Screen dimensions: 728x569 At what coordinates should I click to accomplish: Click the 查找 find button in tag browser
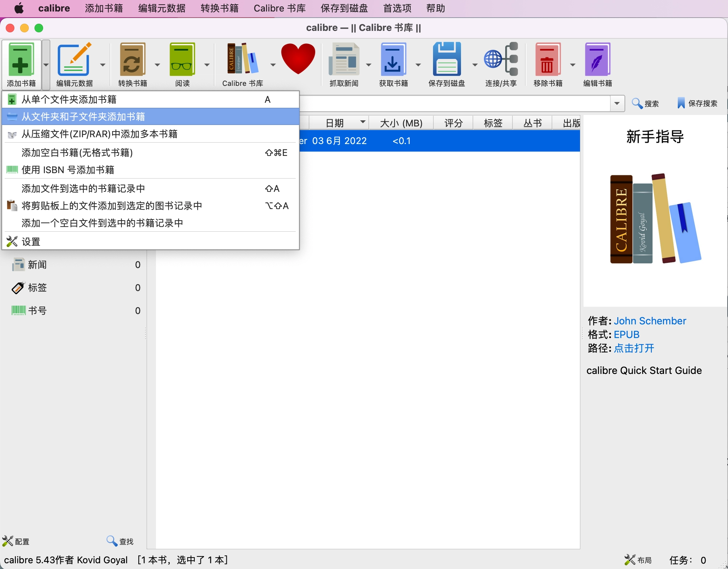tap(120, 541)
